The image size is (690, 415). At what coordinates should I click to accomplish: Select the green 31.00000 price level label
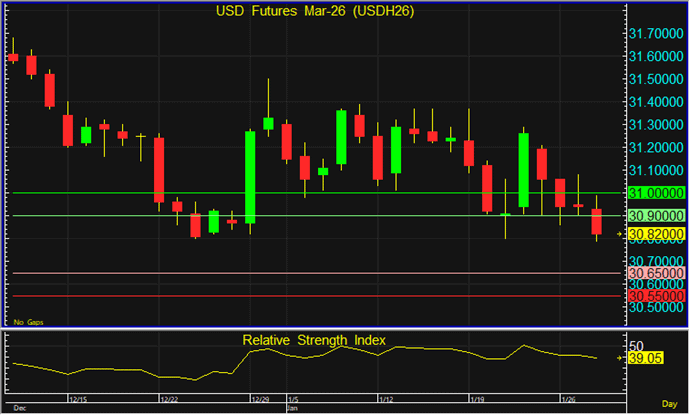coord(656,192)
